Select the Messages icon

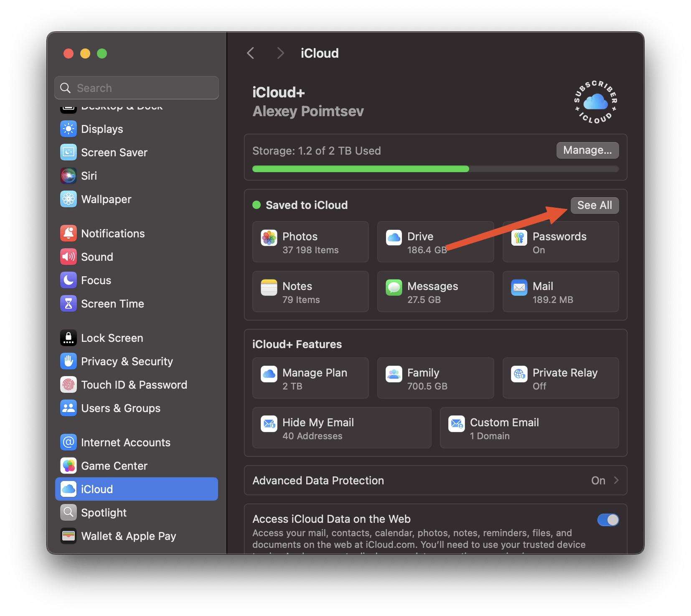pos(394,287)
